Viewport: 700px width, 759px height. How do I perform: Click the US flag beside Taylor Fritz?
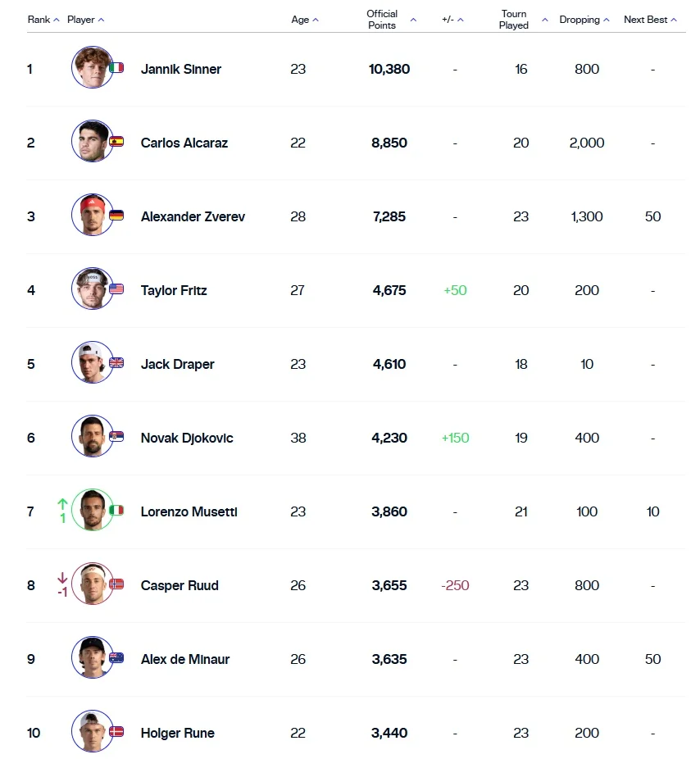point(116,289)
